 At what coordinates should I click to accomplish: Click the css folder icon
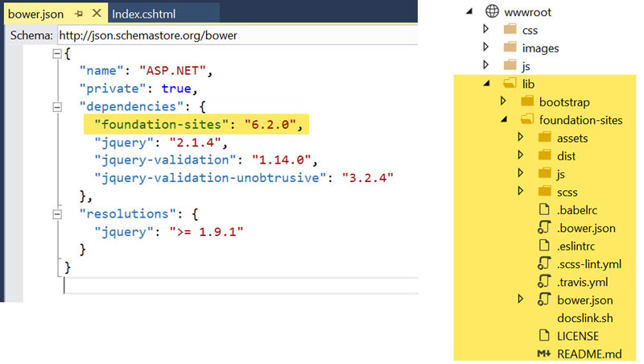point(510,29)
